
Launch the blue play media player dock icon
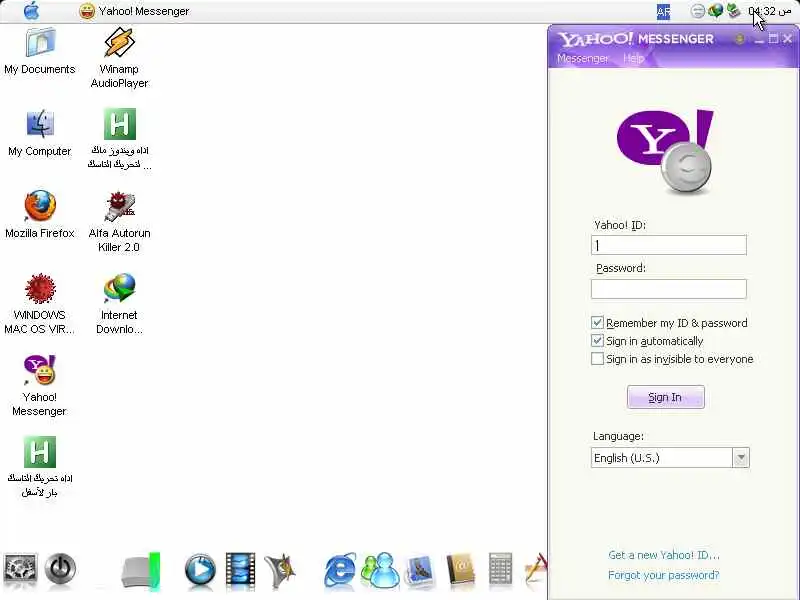[x=200, y=569]
